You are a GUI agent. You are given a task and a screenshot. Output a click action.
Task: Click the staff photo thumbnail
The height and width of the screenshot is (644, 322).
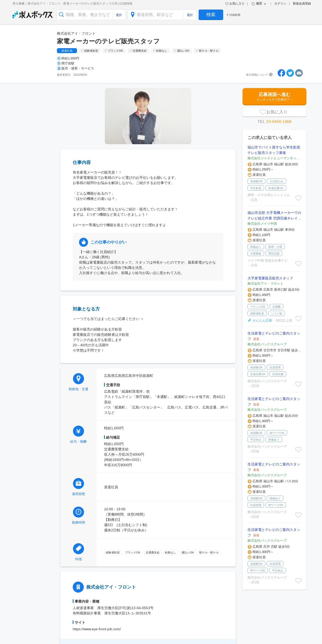tap(148, 116)
